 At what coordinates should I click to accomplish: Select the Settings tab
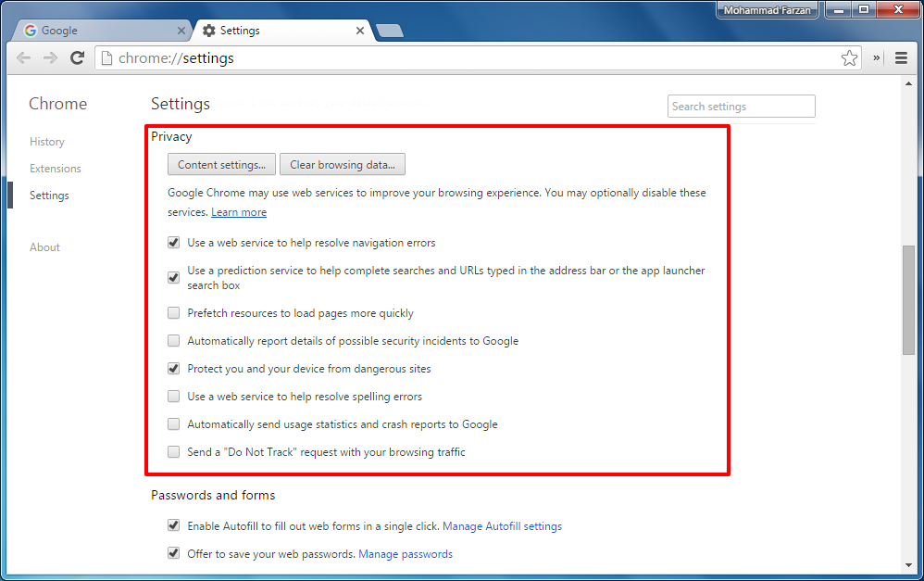pos(283,31)
